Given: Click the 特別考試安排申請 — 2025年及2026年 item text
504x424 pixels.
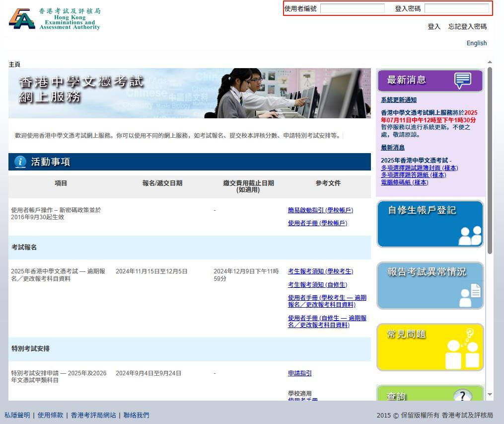Looking at the screenshot, I should coord(59,376).
